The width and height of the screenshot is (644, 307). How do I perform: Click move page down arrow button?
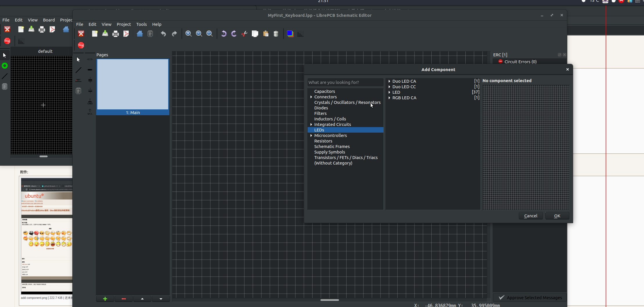(x=161, y=299)
